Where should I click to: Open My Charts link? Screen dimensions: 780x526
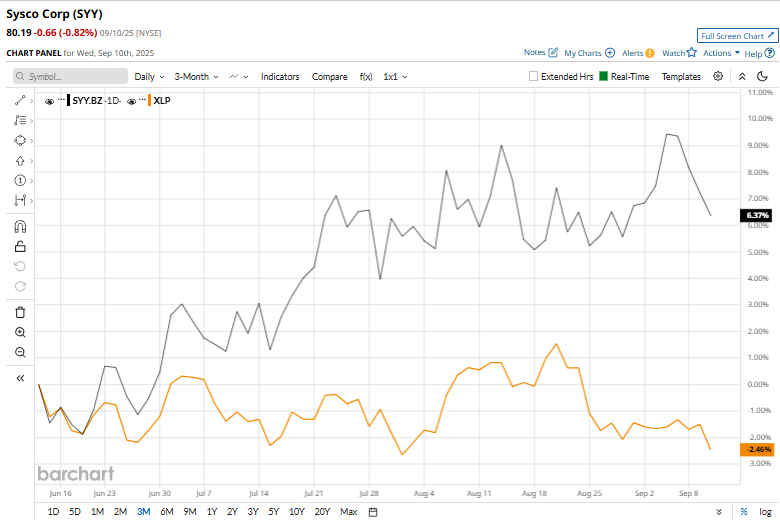(x=589, y=53)
